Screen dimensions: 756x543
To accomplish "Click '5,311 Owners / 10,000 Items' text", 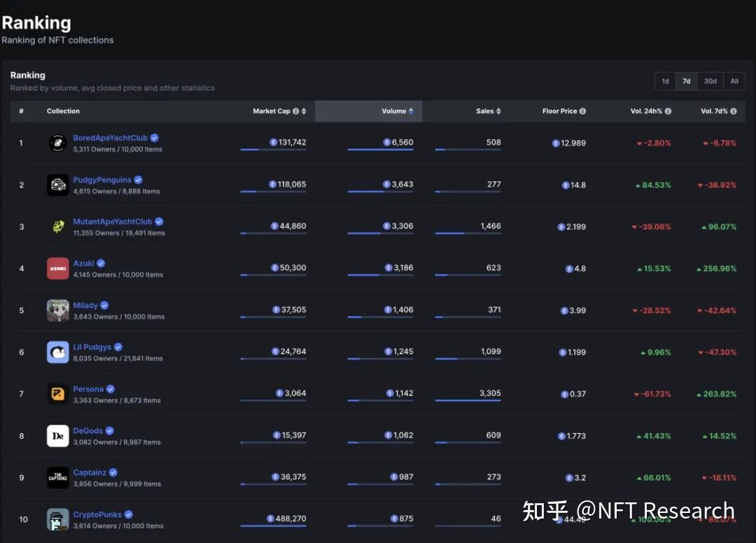I will 118,149.
